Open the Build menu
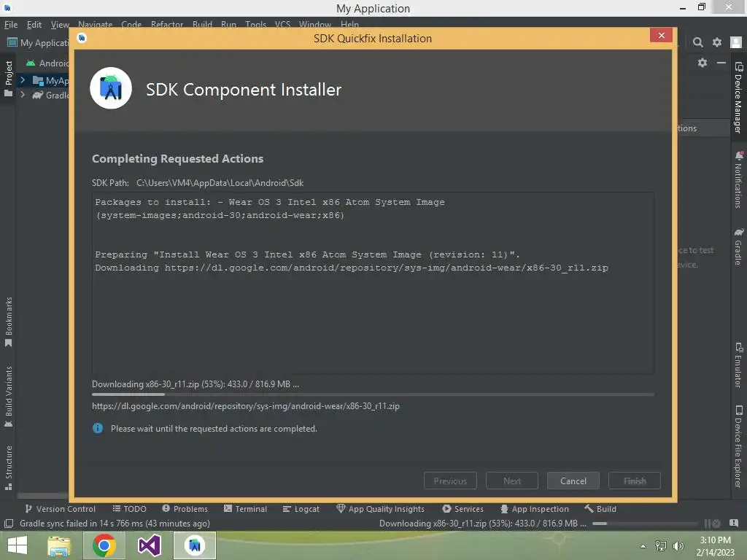This screenshot has width=747, height=560. (203, 24)
